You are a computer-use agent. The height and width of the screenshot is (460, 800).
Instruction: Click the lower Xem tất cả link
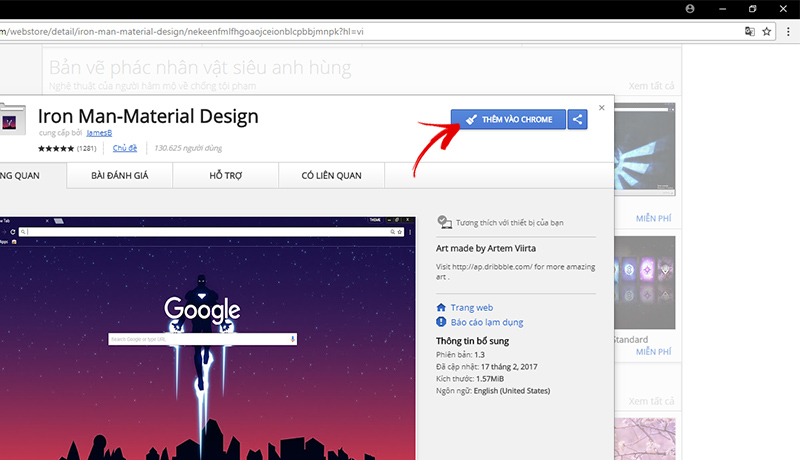pos(651,401)
